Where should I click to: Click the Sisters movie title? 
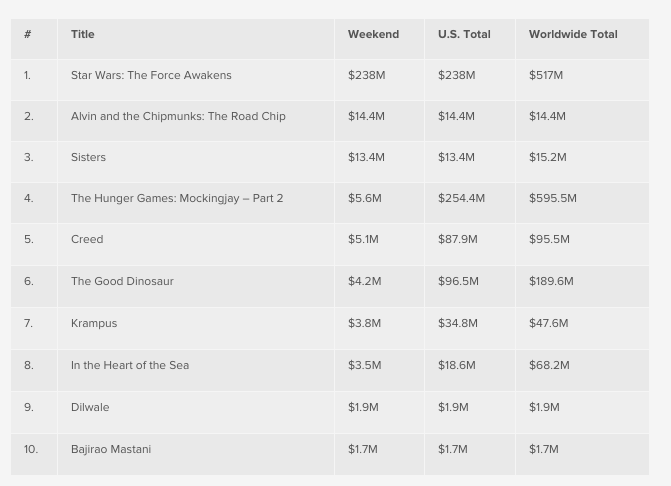coord(88,157)
